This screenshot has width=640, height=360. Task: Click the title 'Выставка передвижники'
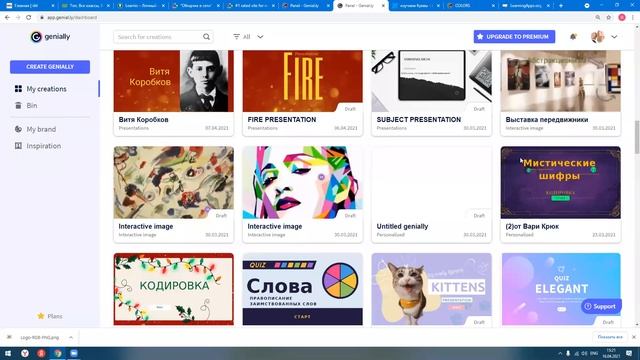tap(547, 120)
